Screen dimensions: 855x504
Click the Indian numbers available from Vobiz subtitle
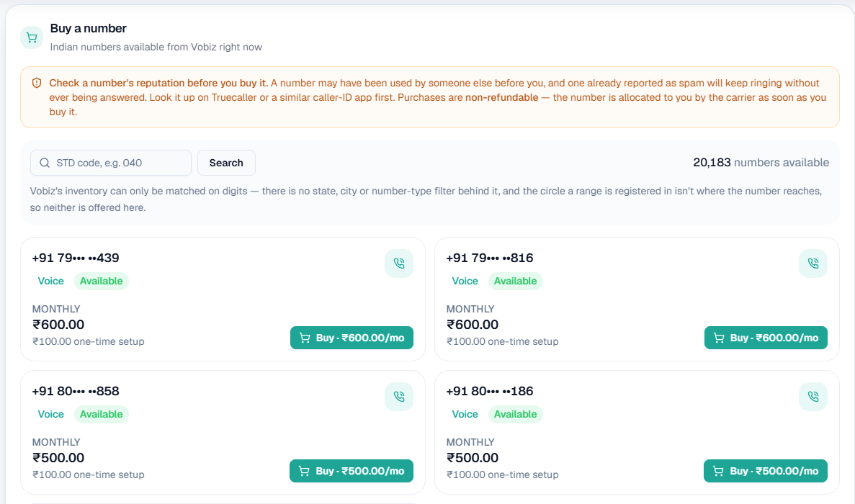(156, 47)
